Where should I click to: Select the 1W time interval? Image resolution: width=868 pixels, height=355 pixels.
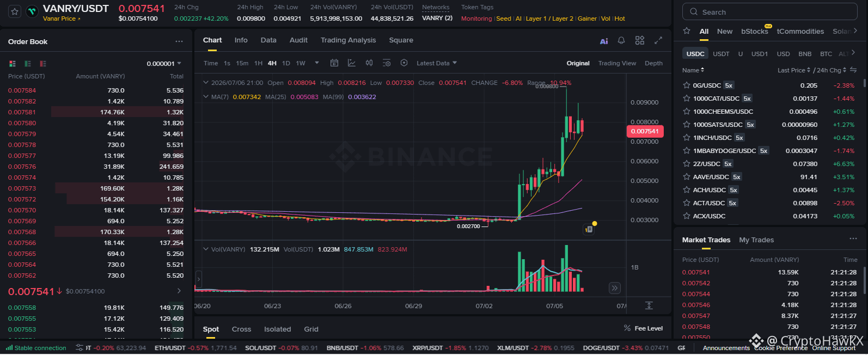[301, 63]
